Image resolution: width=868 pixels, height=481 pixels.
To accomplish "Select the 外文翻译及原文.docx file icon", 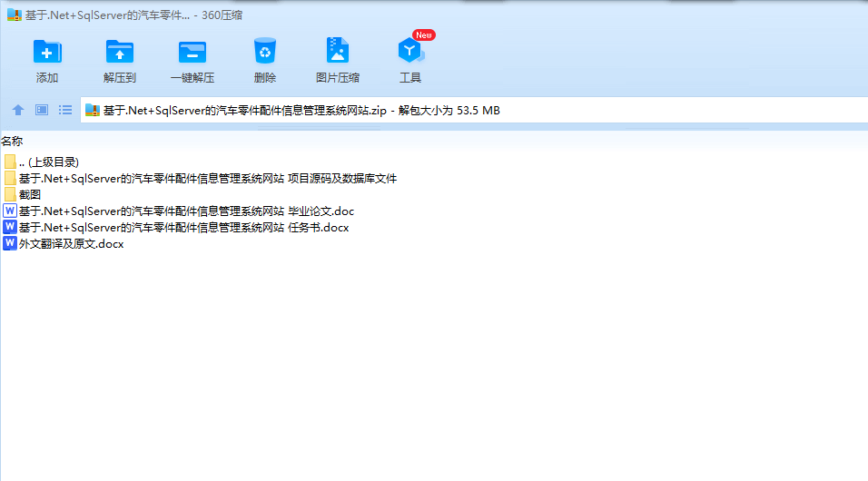I will (10, 243).
